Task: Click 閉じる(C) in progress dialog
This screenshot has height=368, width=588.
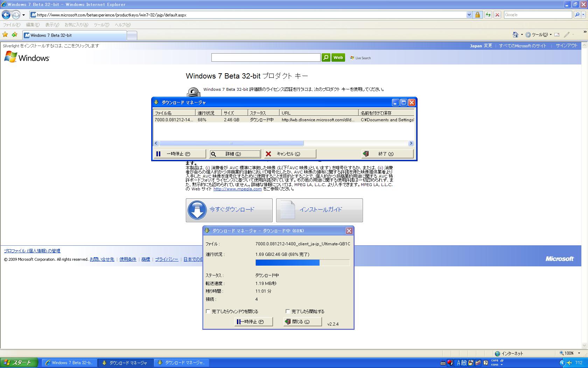Action: (x=302, y=322)
